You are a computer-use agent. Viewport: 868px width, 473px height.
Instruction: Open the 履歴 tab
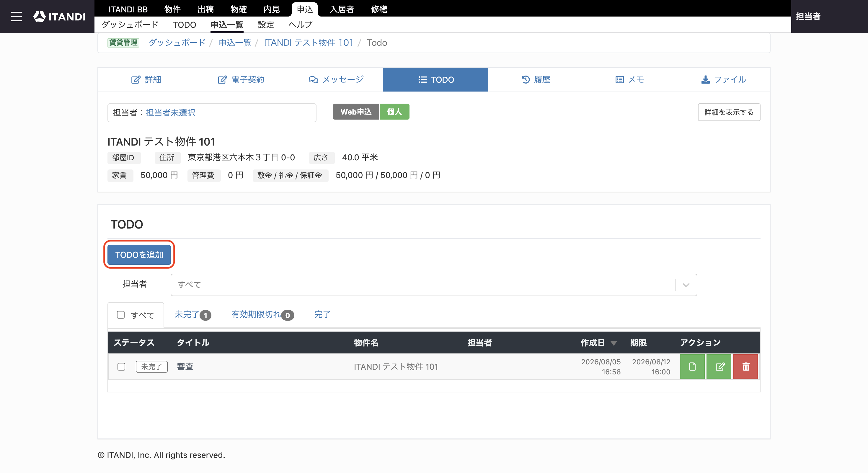click(536, 80)
